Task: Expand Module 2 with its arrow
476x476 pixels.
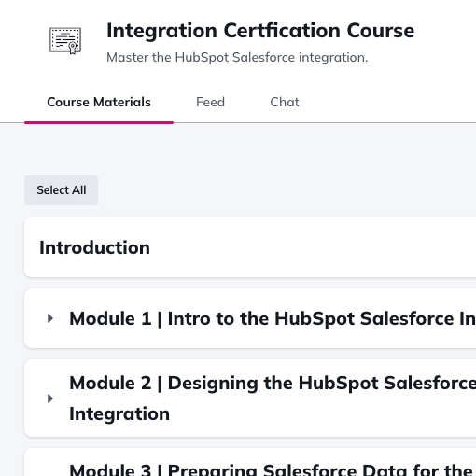Action: click(50, 399)
